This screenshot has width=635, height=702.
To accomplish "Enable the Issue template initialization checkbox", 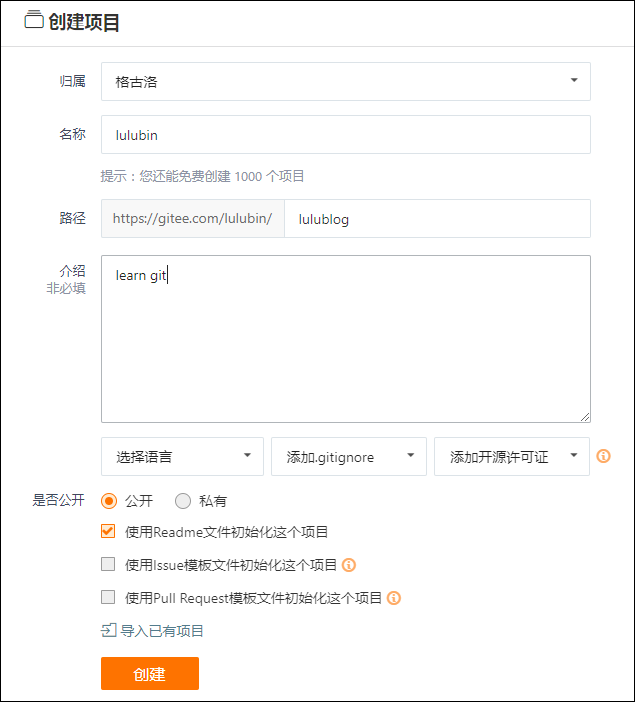I will coord(108,564).
